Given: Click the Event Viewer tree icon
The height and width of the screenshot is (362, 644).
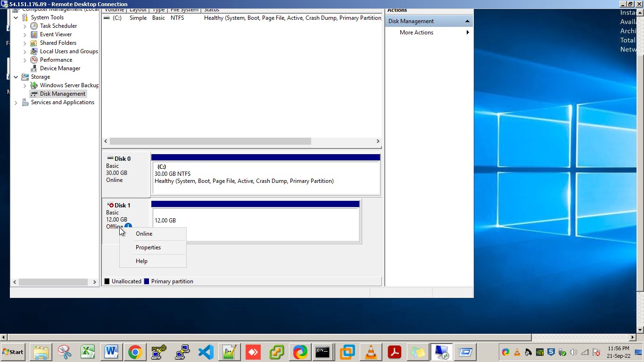Looking at the screenshot, I should tap(34, 34).
